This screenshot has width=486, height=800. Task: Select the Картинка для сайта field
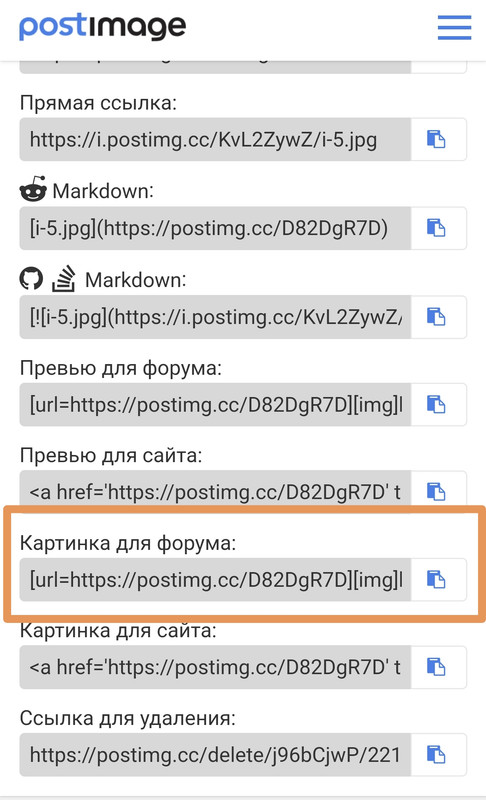215,667
